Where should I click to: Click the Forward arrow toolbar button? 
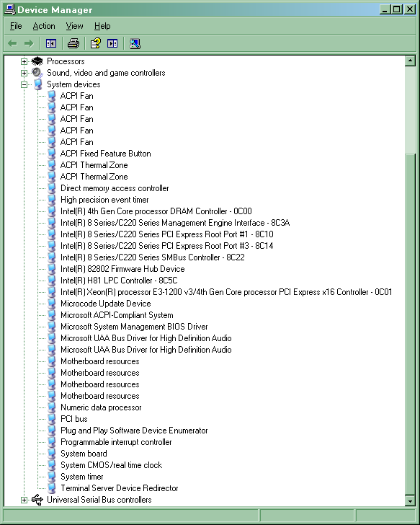(x=29, y=43)
